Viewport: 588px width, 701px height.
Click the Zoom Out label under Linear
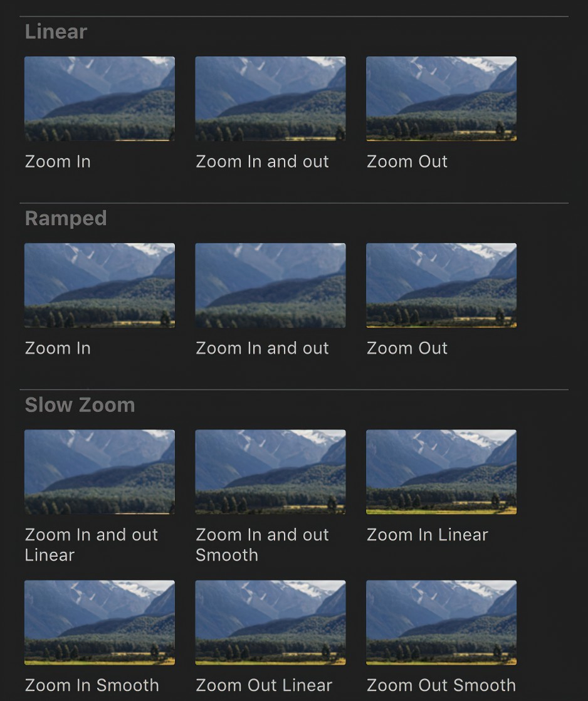[x=407, y=162]
